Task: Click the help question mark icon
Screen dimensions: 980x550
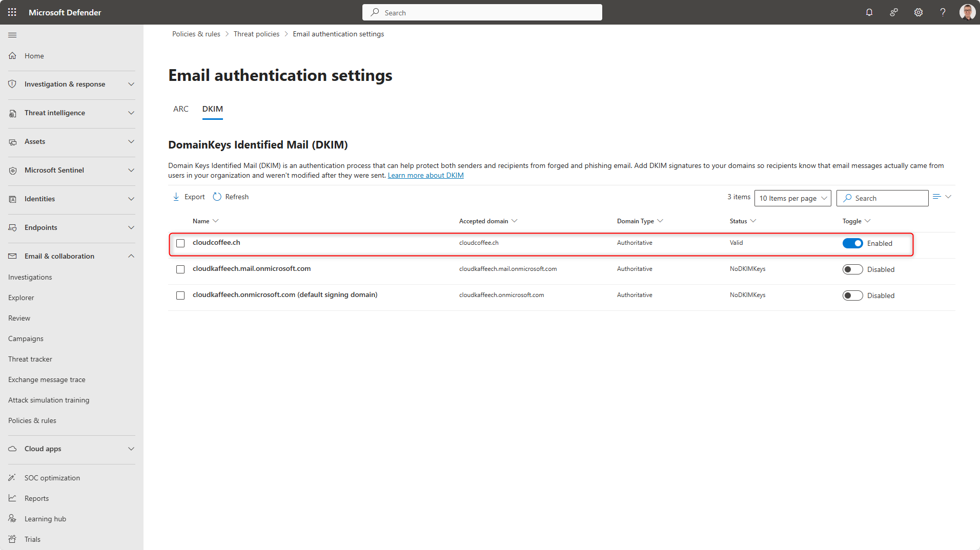Action: pyautogui.click(x=943, y=12)
